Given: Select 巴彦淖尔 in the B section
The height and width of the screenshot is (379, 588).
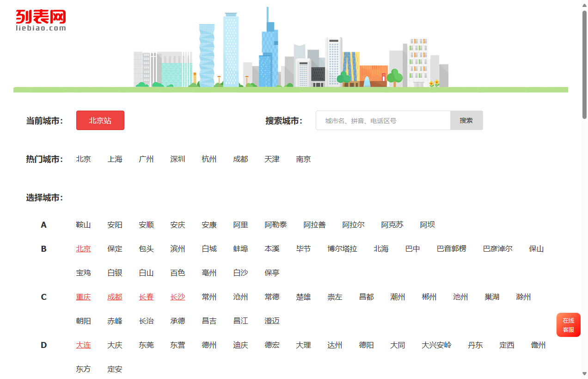Looking at the screenshot, I should point(497,249).
